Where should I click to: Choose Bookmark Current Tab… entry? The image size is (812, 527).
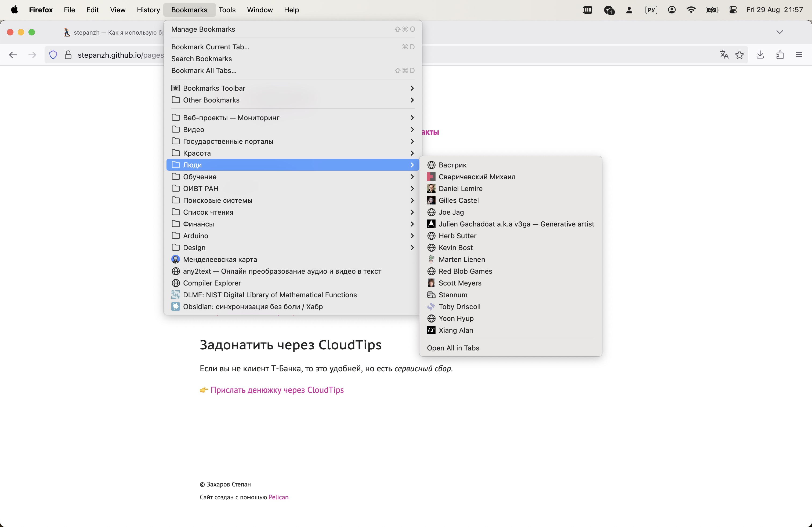(x=293, y=47)
